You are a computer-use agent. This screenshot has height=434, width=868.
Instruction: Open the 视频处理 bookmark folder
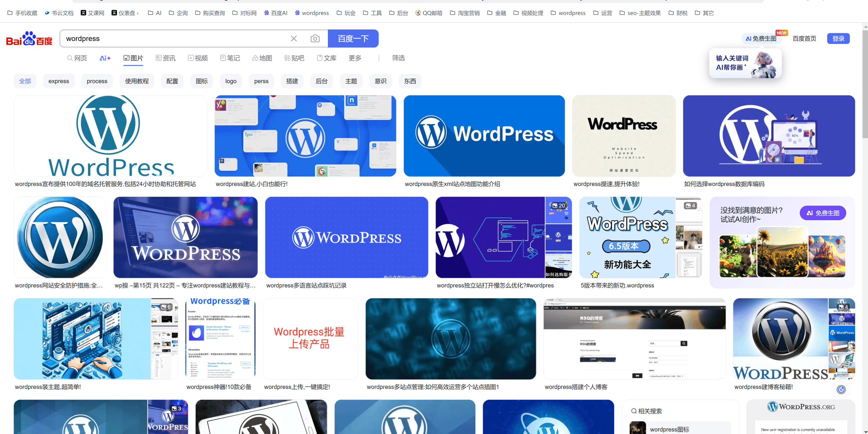[x=528, y=13]
